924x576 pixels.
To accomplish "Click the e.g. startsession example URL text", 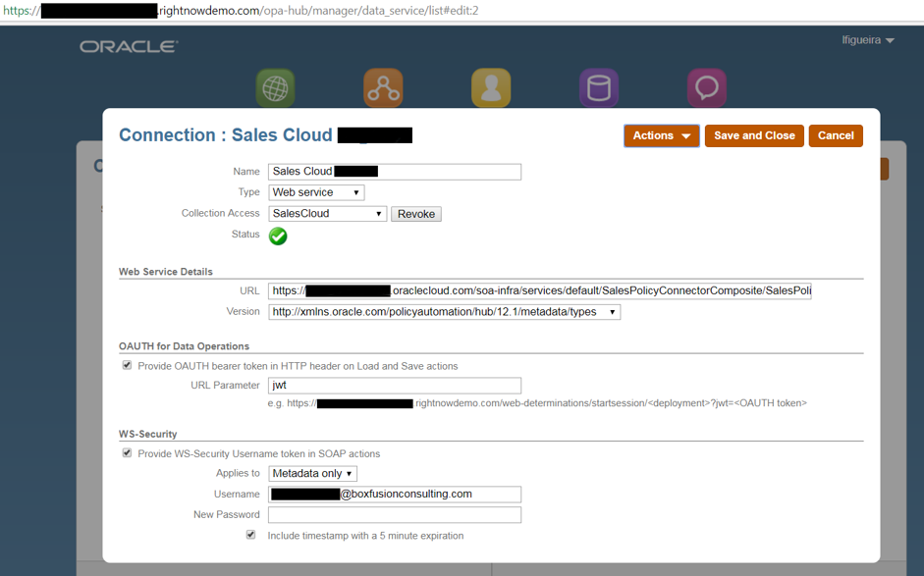I will (x=537, y=403).
